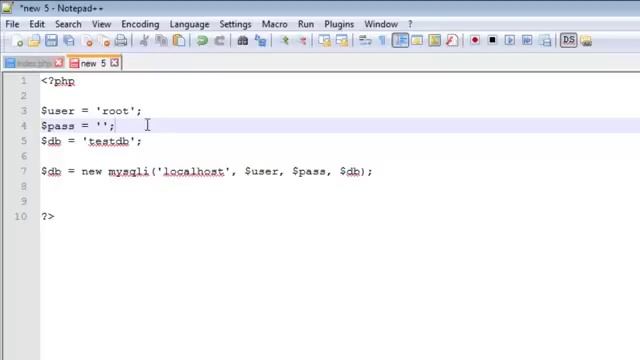This screenshot has height=360, width=640.
Task: Click the Save All toolbar icon
Action: click(69, 40)
